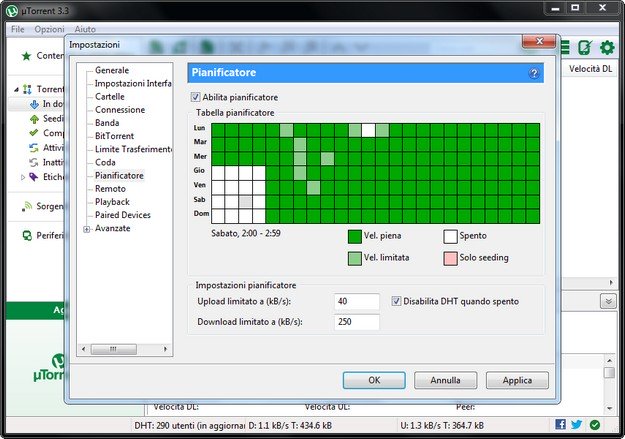625x439 pixels.
Task: Click the Facebook icon in status bar
Action: coord(560,424)
